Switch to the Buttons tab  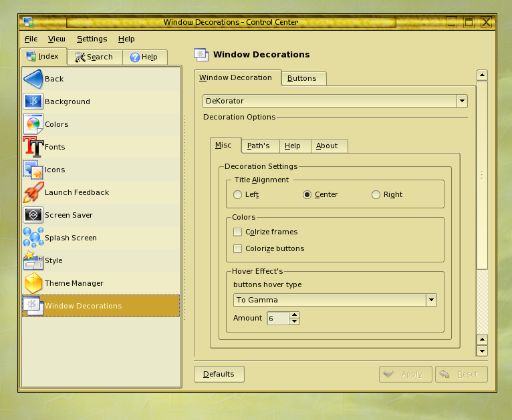(x=303, y=79)
